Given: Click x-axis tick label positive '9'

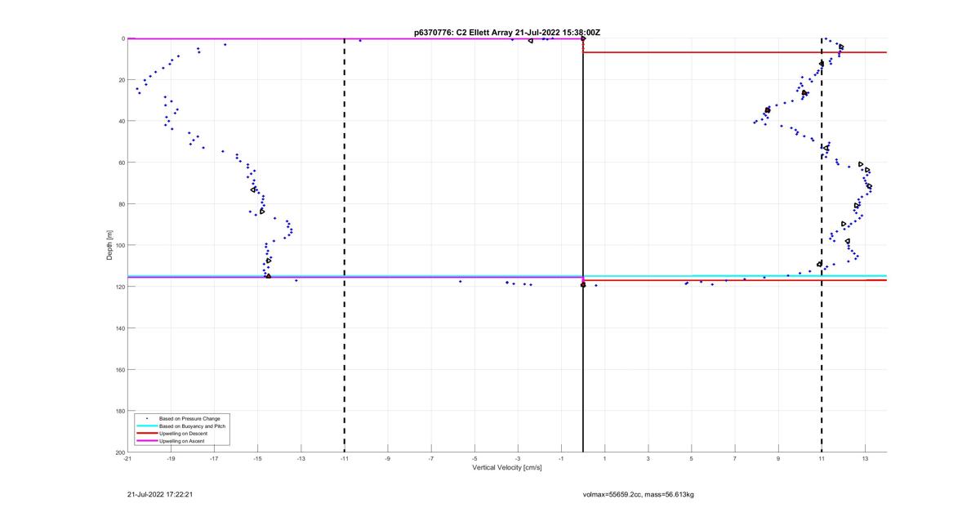Looking at the screenshot, I should point(778,458).
